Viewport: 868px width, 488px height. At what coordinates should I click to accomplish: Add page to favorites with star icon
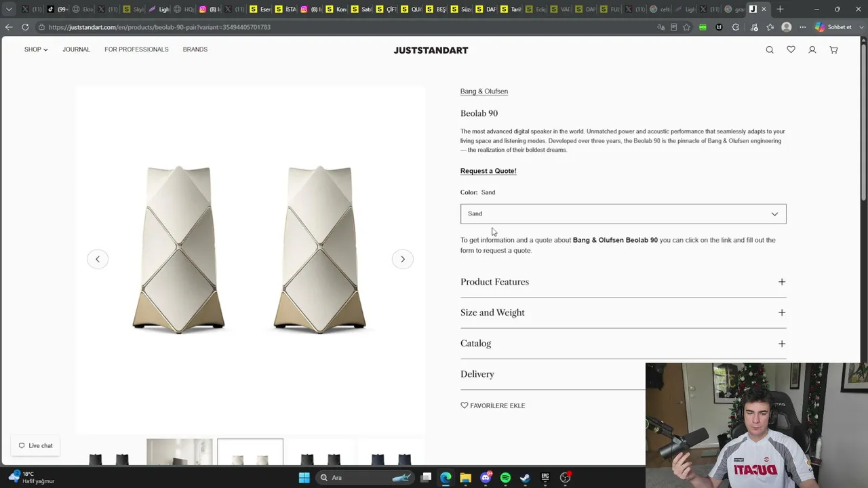click(686, 27)
